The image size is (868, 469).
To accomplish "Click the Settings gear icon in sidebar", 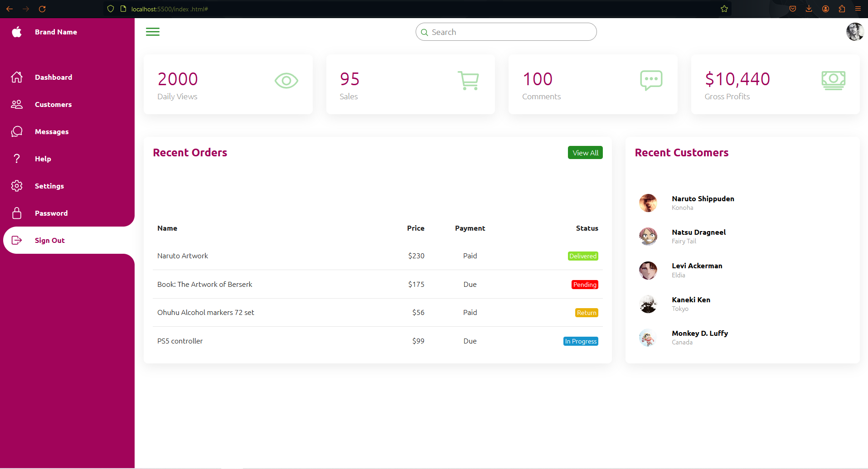I will pyautogui.click(x=17, y=186).
